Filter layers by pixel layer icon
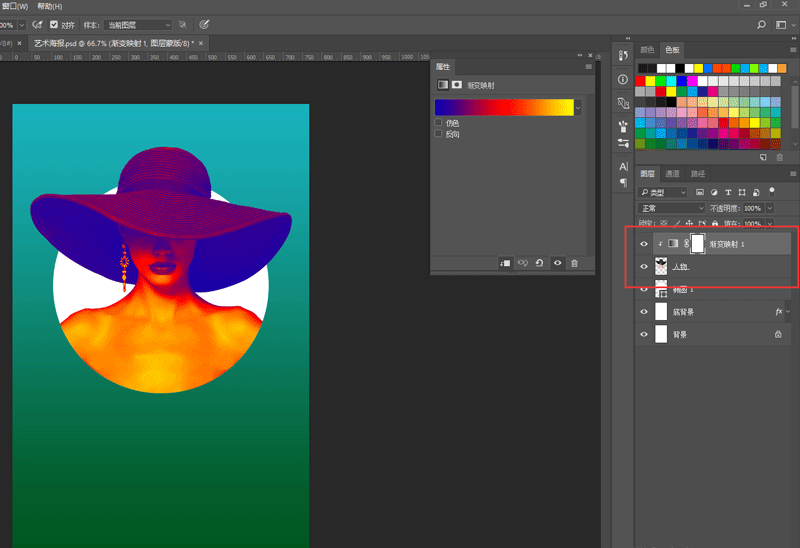The width and height of the screenshot is (800, 548). [x=700, y=192]
